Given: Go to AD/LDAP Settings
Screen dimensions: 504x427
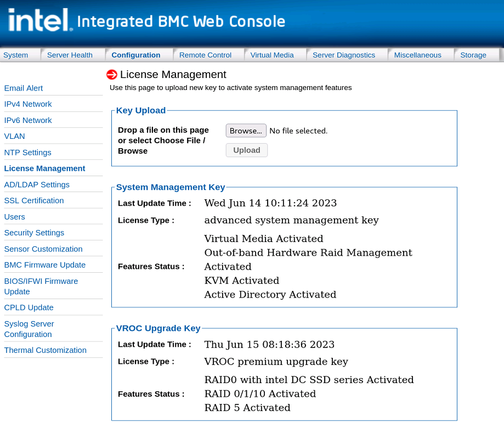Looking at the screenshot, I should pos(37,184).
